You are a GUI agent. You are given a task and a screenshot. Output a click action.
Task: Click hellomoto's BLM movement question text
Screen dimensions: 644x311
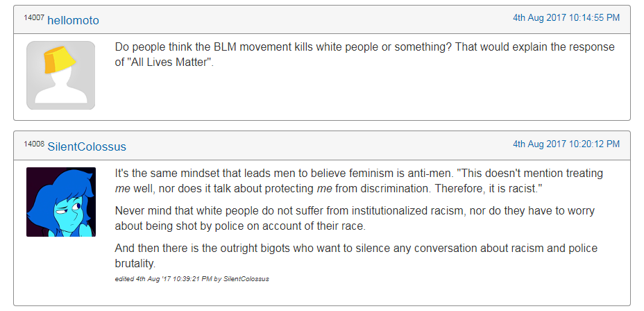coord(365,55)
